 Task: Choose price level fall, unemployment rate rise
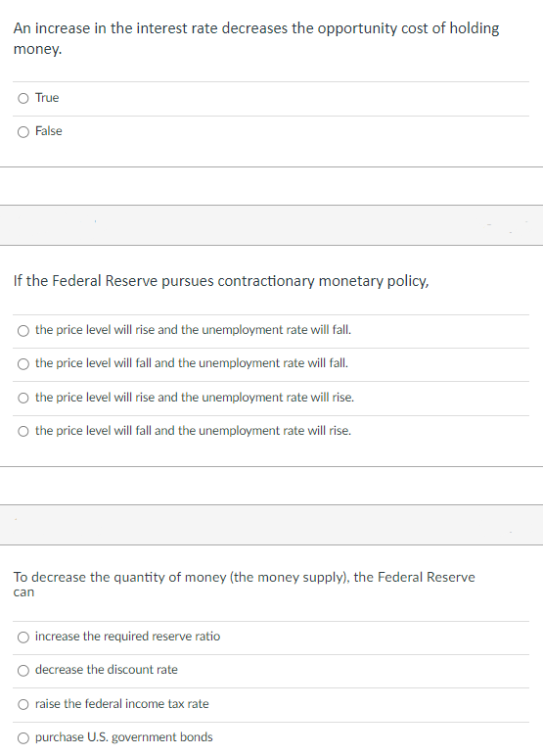coord(23,432)
